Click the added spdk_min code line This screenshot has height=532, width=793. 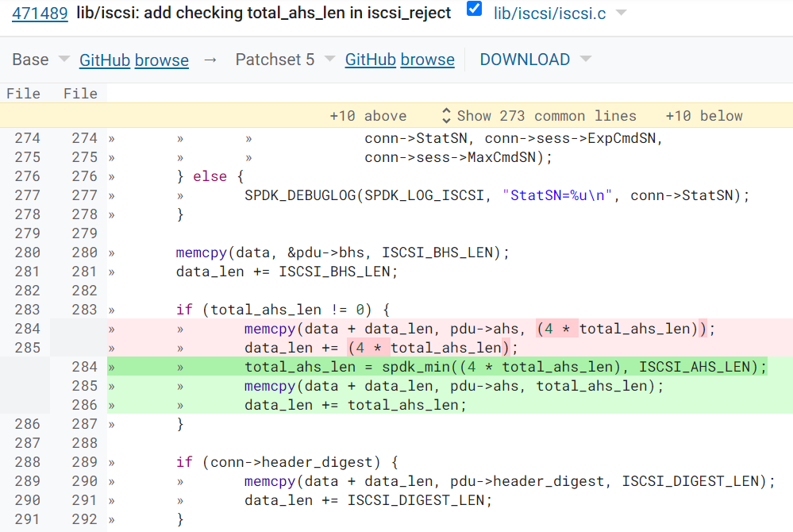[x=506, y=367]
